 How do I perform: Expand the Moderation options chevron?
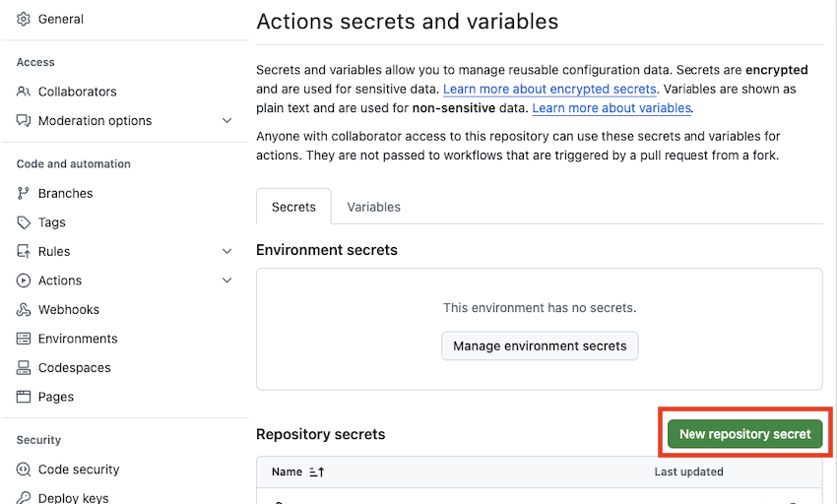click(227, 121)
